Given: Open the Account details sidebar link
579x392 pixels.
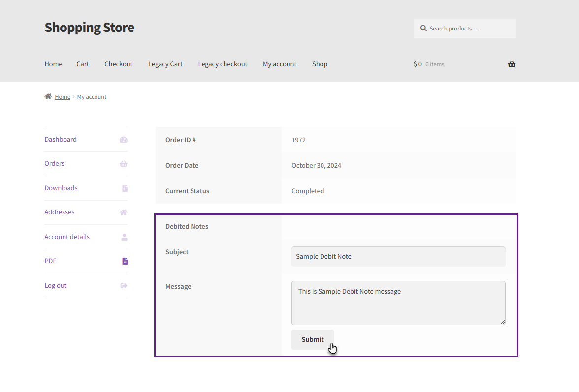Looking at the screenshot, I should click(67, 237).
